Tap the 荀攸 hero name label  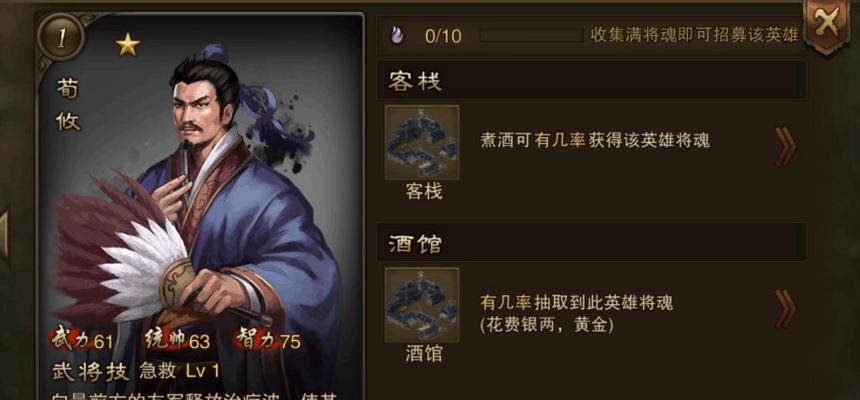click(67, 104)
